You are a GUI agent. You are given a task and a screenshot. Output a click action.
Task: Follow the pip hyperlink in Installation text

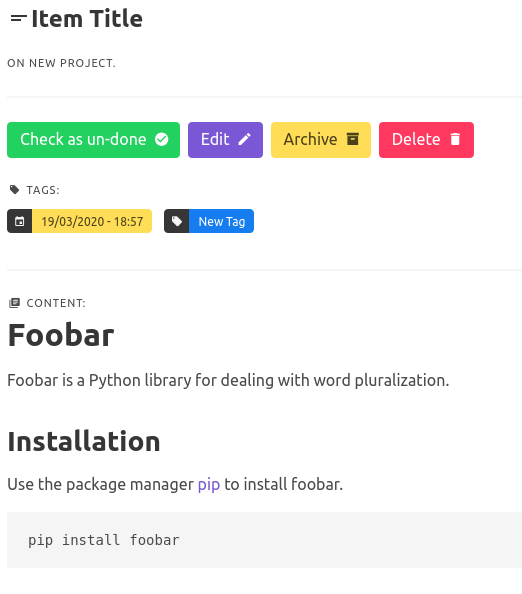[x=209, y=485]
